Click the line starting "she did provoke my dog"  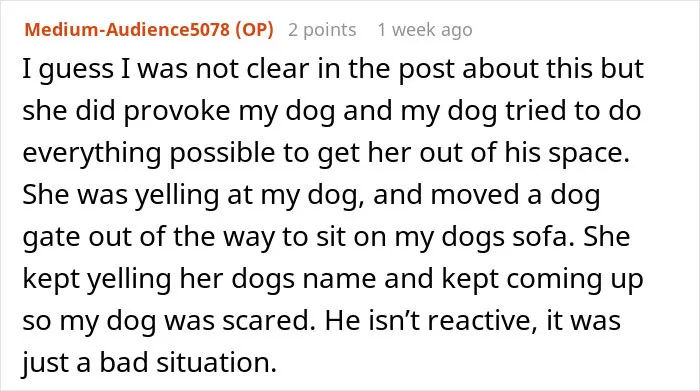pos(332,111)
